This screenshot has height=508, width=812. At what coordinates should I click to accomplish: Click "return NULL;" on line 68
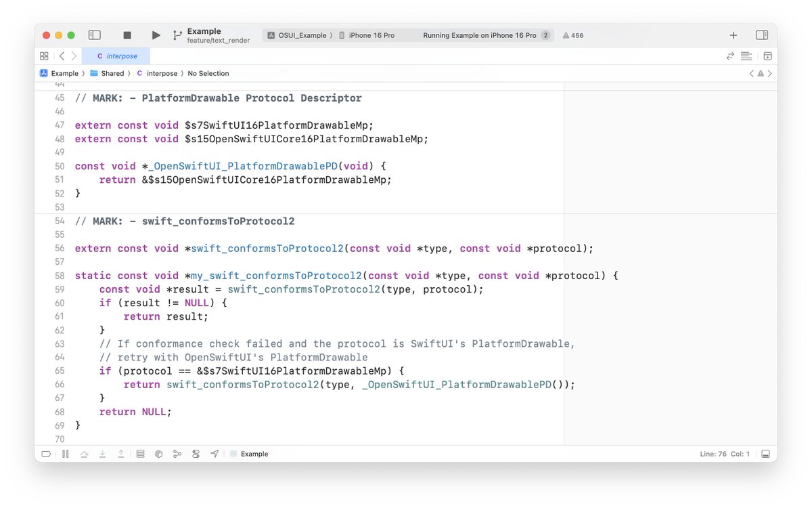(135, 412)
